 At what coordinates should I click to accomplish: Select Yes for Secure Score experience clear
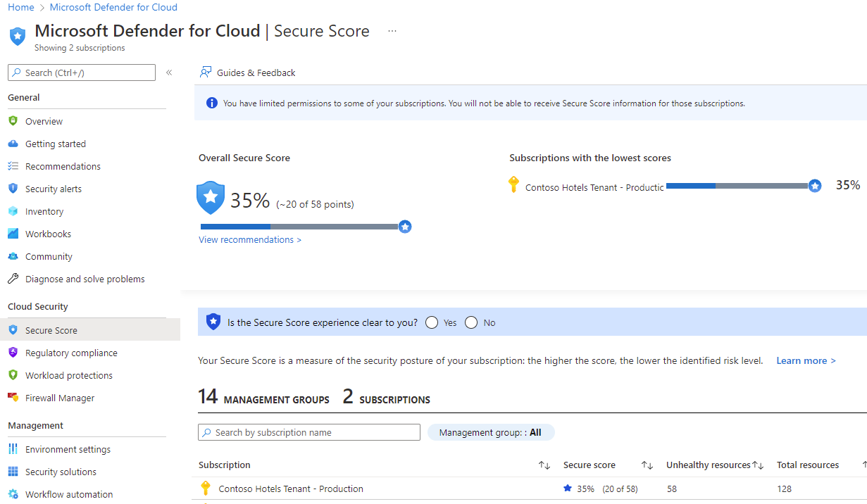(x=432, y=322)
